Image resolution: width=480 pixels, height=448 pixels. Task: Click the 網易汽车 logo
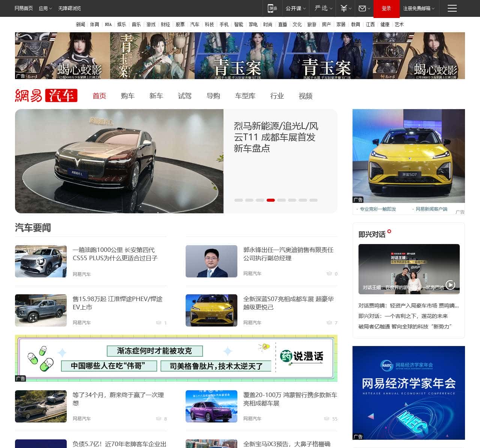(46, 96)
